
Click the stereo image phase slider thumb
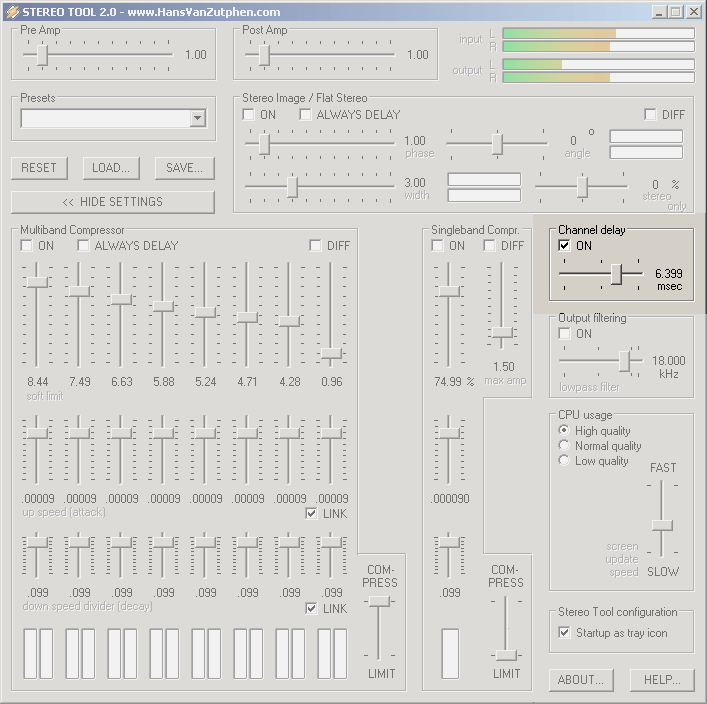(x=264, y=144)
